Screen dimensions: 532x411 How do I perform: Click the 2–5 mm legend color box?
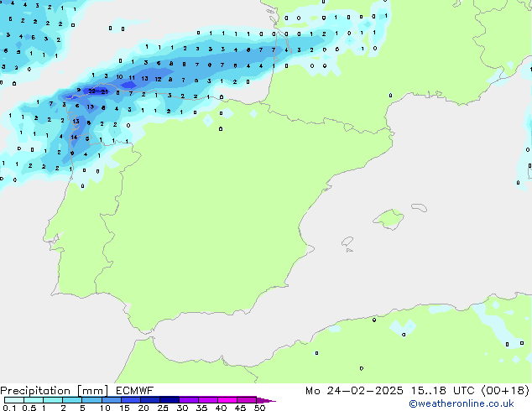coord(72,400)
